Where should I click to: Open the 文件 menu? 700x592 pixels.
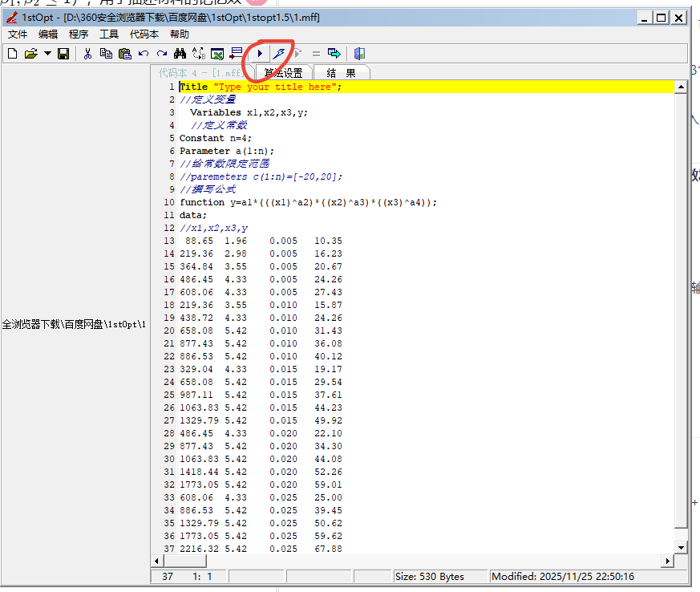pyautogui.click(x=18, y=34)
